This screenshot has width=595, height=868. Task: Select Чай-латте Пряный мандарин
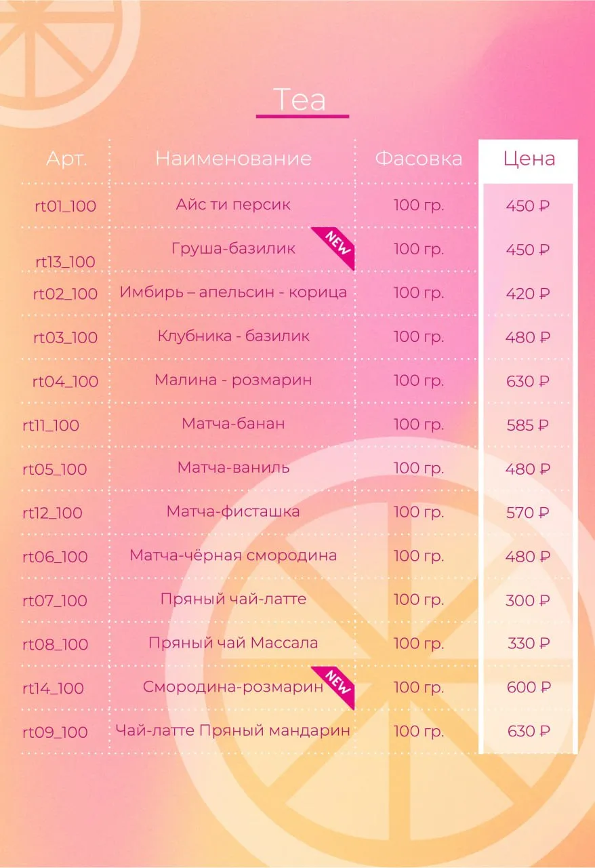point(233,730)
